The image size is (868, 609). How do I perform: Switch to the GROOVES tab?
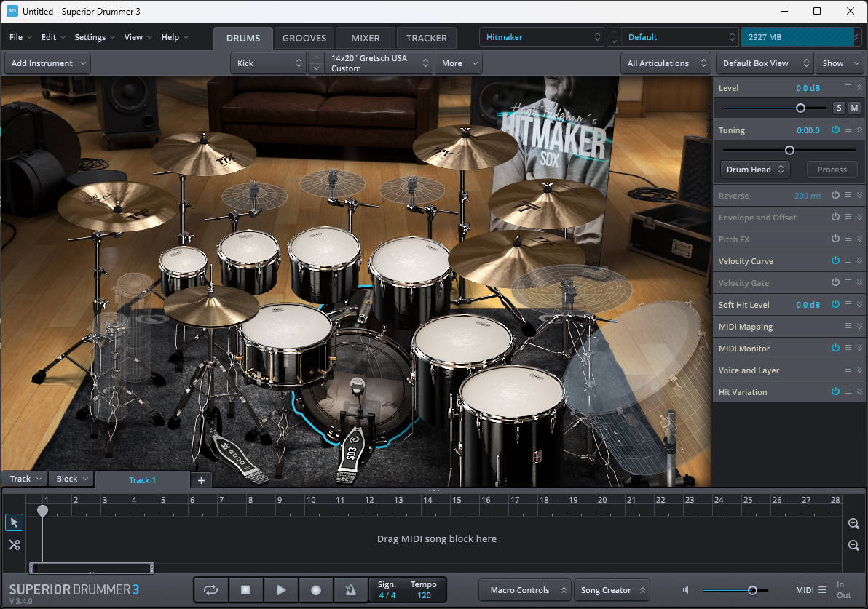pos(304,38)
